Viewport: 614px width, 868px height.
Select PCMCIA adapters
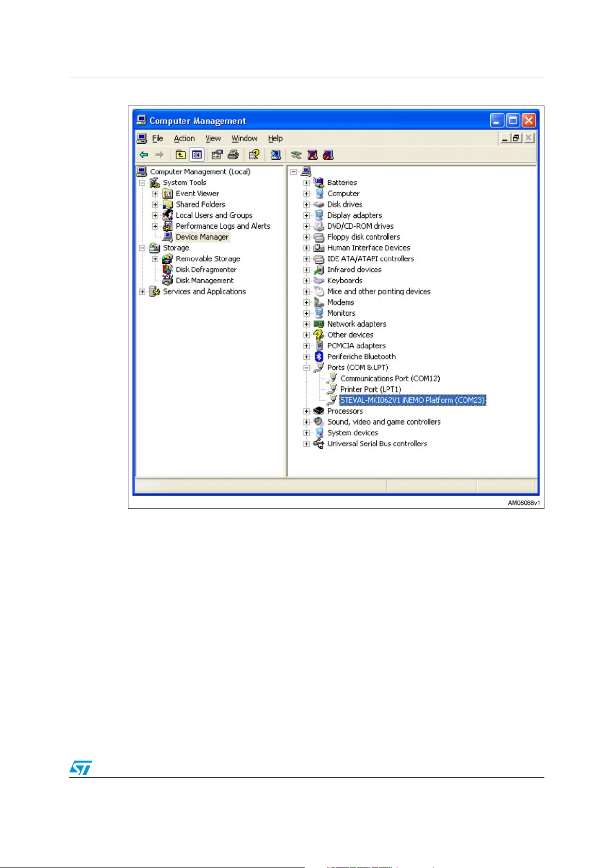[x=356, y=346]
